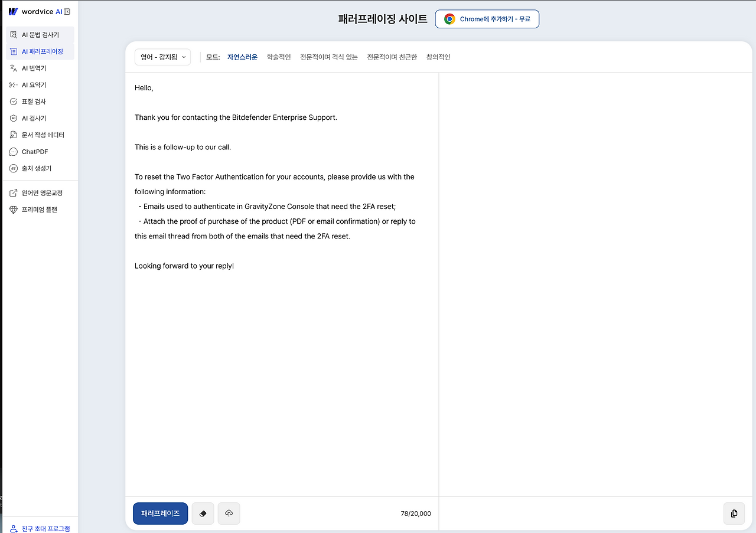
Task: Switch paraphrase mode to 학술적인
Action: pos(278,57)
